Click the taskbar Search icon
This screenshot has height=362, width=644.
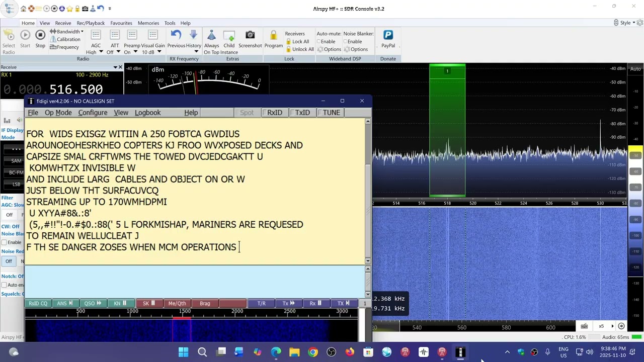click(x=202, y=352)
